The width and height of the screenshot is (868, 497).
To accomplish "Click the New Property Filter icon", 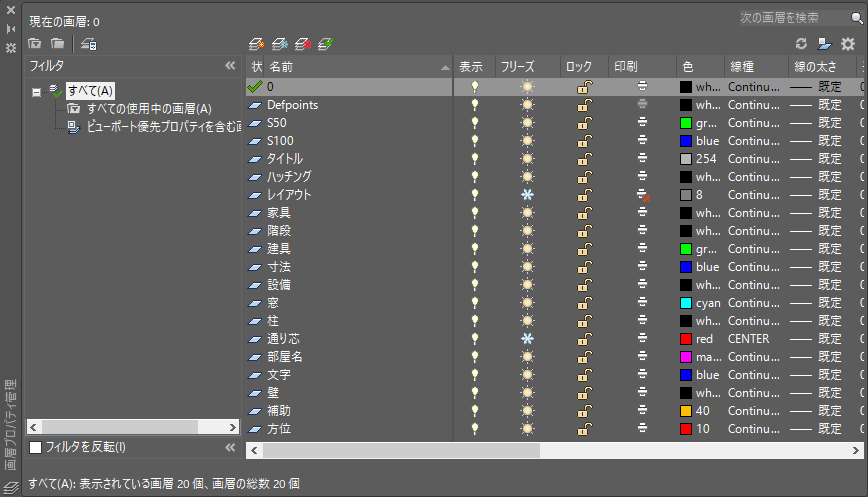I will point(35,43).
